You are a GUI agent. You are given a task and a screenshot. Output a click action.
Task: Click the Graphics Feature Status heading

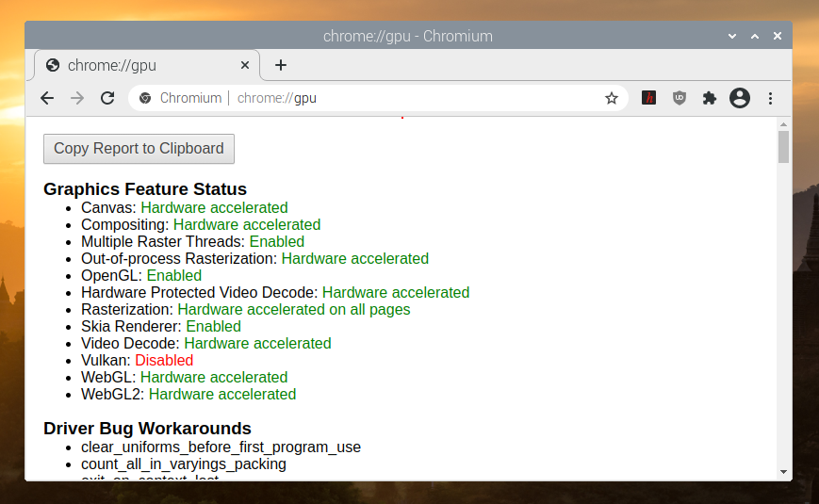[x=145, y=189]
